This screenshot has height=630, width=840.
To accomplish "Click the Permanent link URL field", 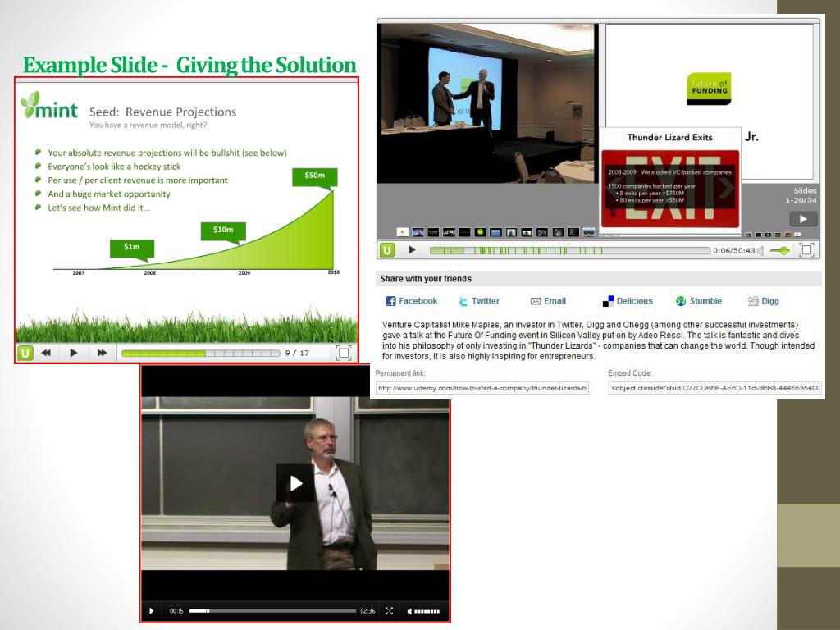I will point(482,388).
